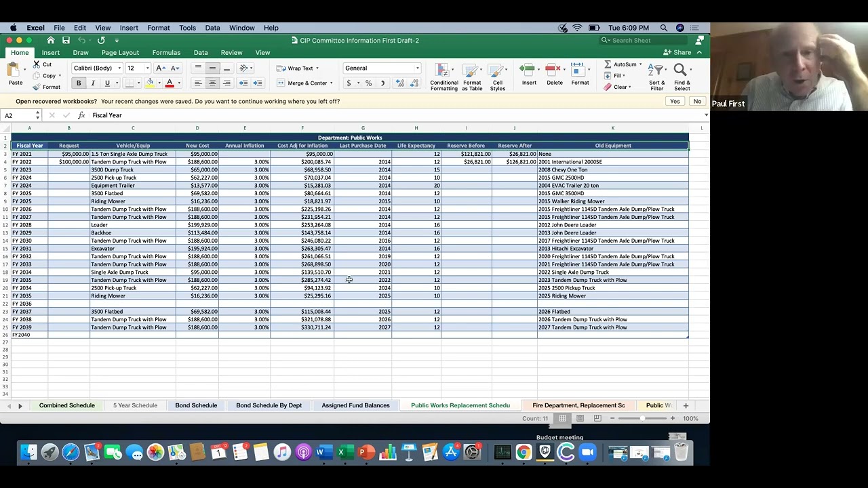
Task: Toggle center horizontal alignment
Action: [x=212, y=83]
